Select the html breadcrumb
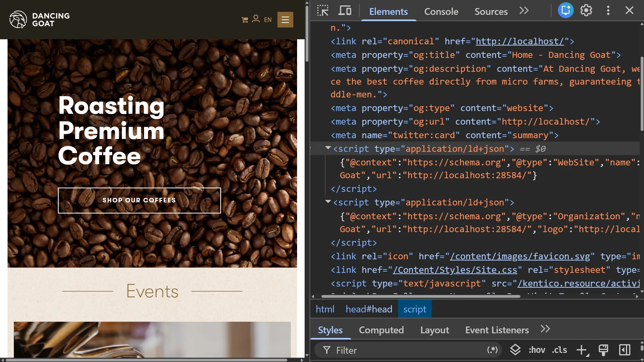 325,309
